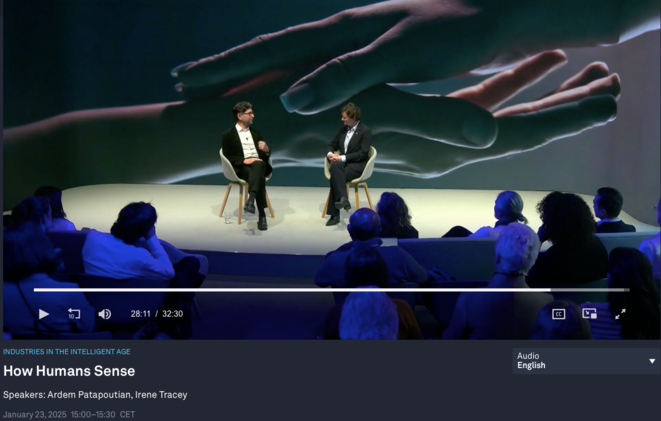Open Industries in the Intelligent Age link
Screen dimensions: 661x421
pyautogui.click(x=67, y=352)
